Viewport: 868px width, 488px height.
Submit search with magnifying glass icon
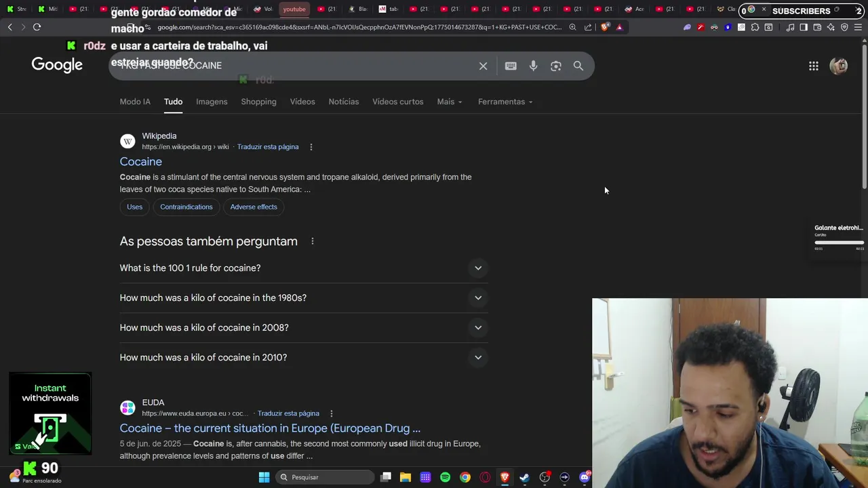coord(578,66)
